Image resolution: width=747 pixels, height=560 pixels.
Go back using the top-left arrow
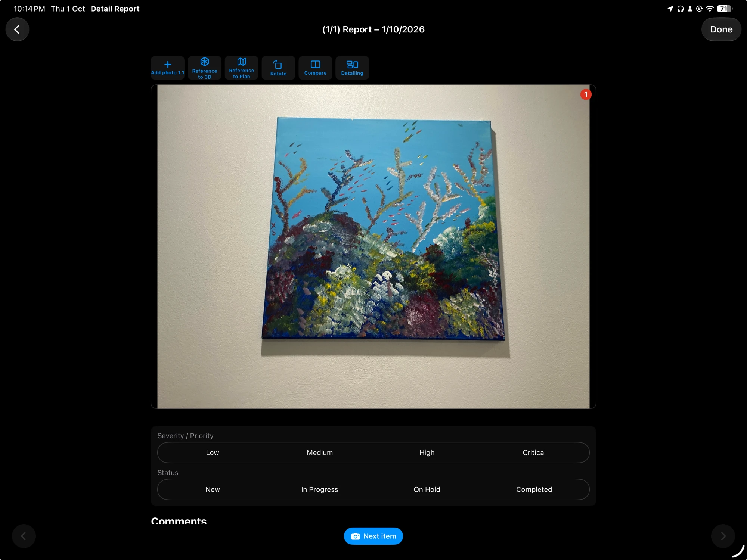pyautogui.click(x=17, y=29)
